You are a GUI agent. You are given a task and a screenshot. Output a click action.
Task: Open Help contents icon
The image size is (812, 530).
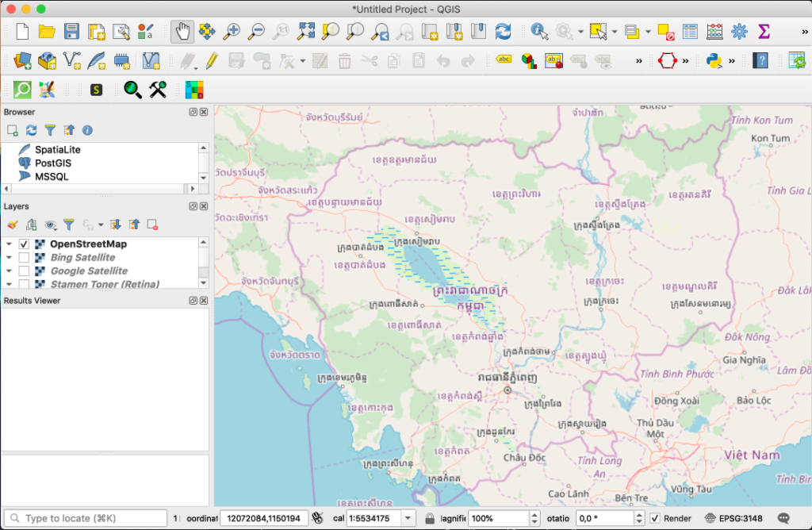[760, 60]
